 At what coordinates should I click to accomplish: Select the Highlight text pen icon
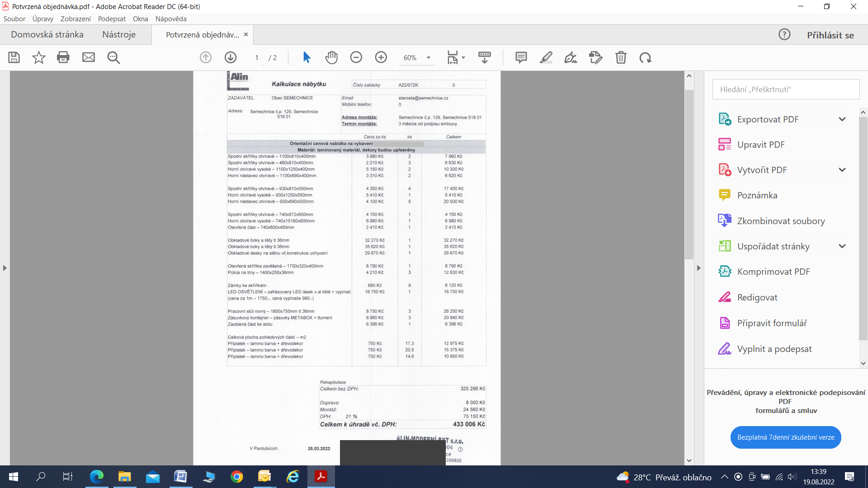point(546,57)
